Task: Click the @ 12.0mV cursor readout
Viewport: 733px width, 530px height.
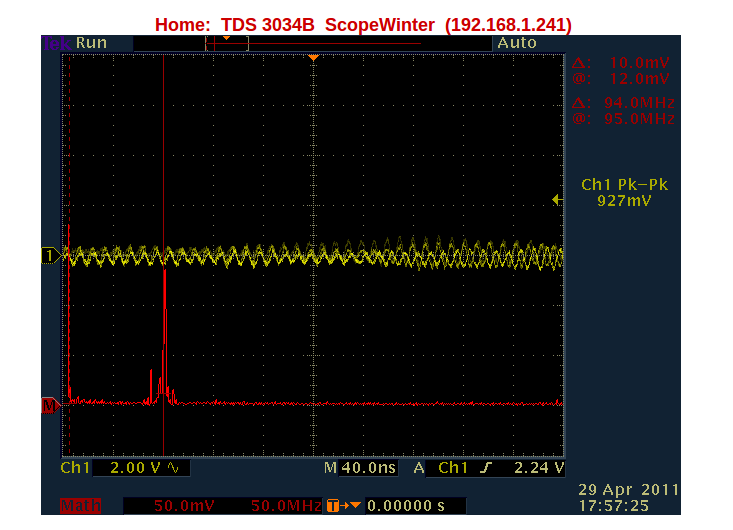Action: [622, 79]
